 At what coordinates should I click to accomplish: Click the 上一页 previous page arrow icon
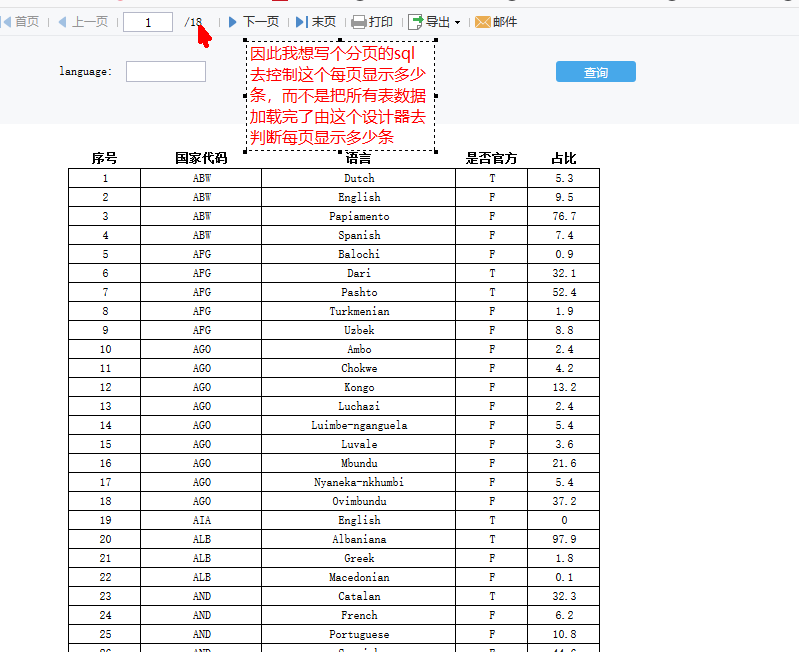(62, 22)
